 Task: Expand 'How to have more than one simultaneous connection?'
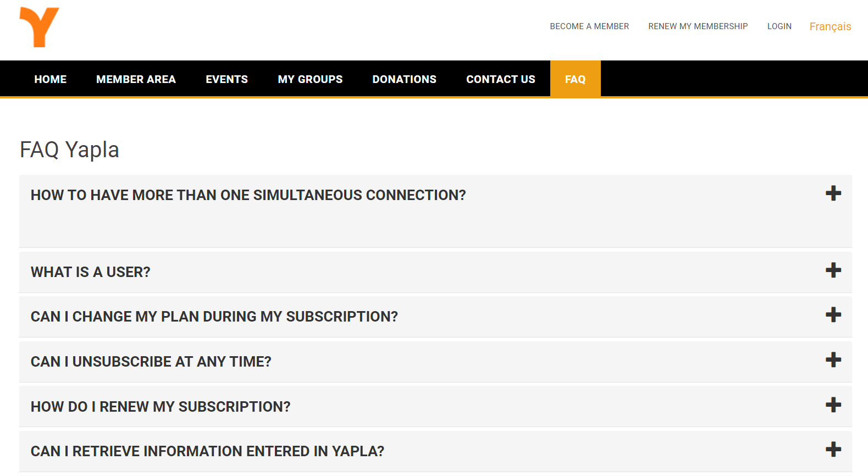[x=248, y=195]
